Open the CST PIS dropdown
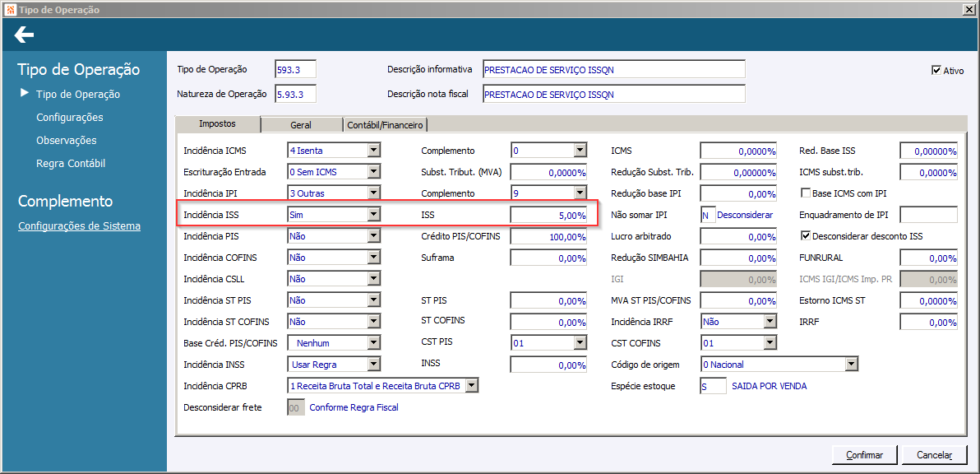Image resolution: width=980 pixels, height=474 pixels. tap(580, 343)
